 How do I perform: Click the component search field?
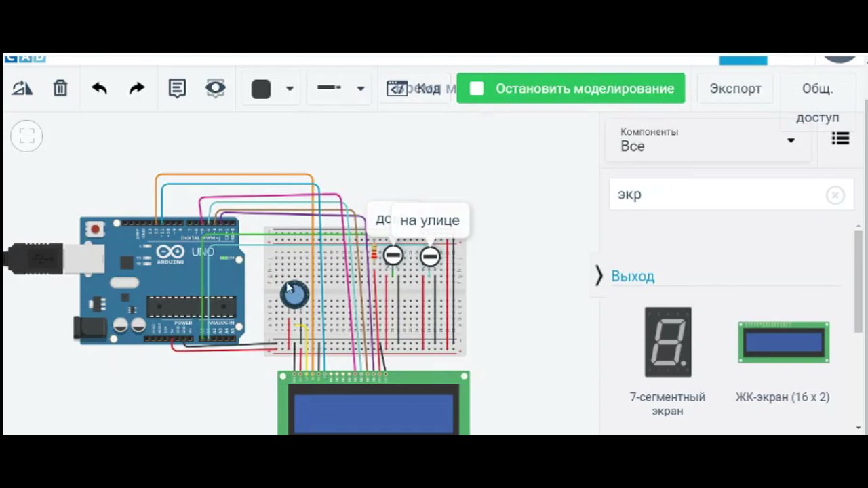(731, 195)
